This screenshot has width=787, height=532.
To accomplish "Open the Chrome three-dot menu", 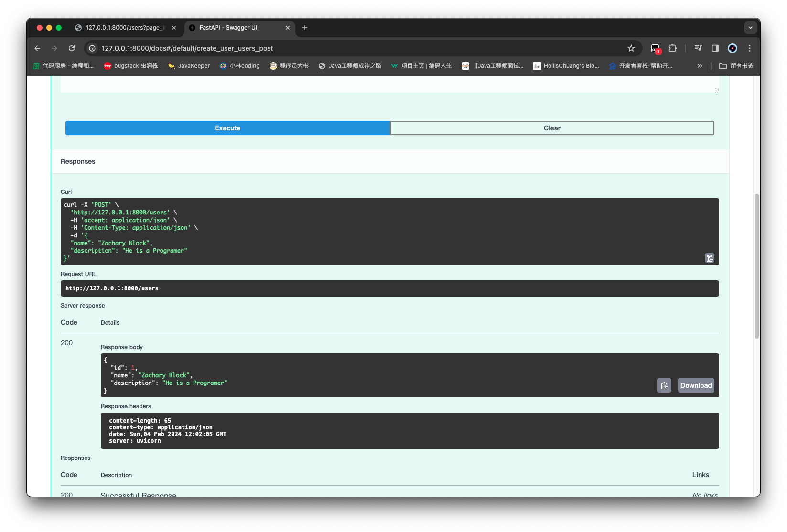I will click(x=749, y=48).
